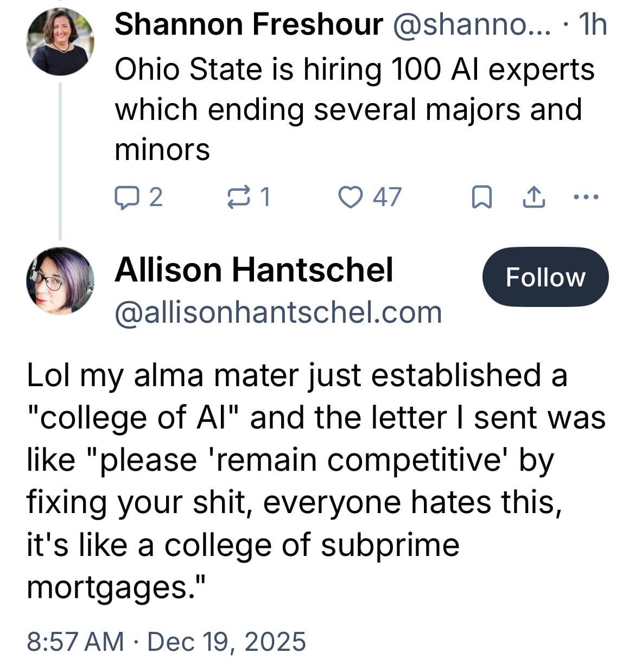Click the Shannon Freshour display name

[249, 25]
